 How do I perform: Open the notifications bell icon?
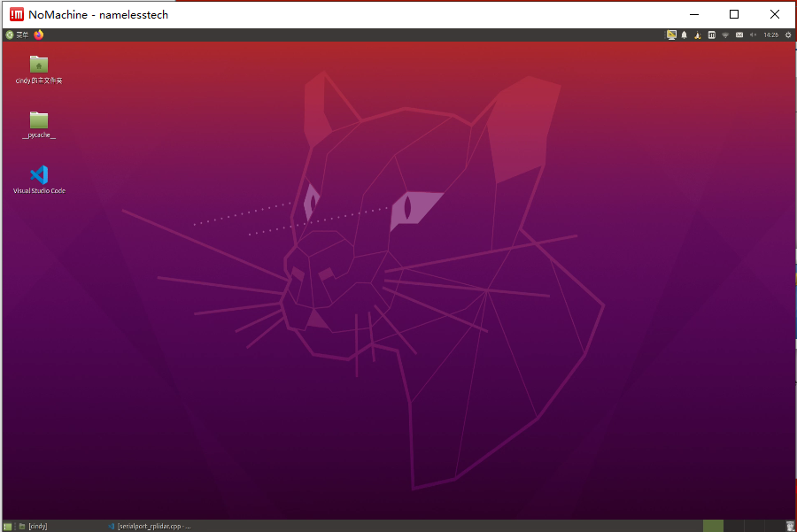click(x=685, y=35)
